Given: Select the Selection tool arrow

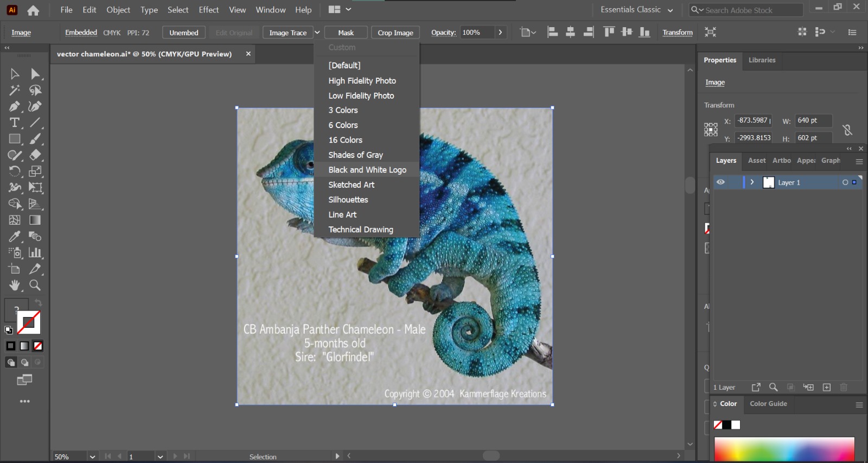Looking at the screenshot, I should [x=15, y=74].
